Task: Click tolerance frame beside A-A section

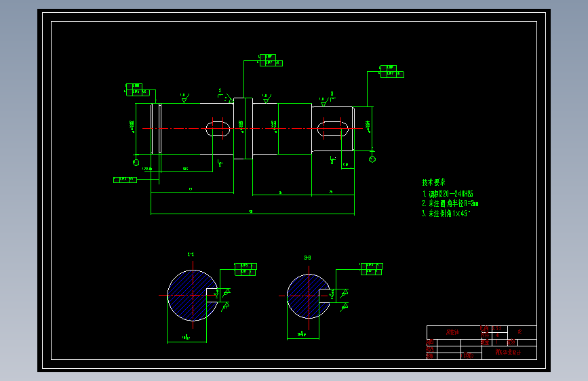Action: (246, 269)
